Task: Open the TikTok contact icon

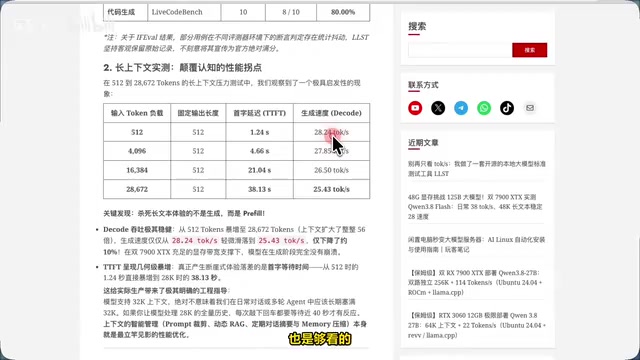Action: pyautogui.click(x=507, y=108)
